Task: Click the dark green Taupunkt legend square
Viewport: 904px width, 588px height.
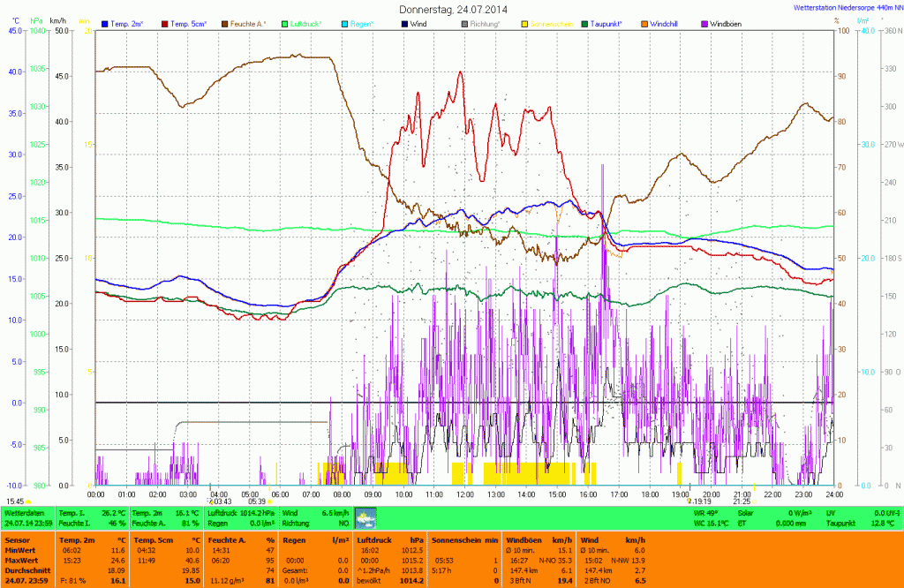Action: [x=586, y=23]
